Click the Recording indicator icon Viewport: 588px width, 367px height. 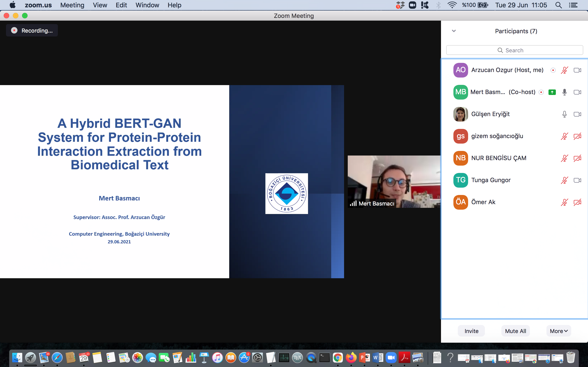pos(14,30)
